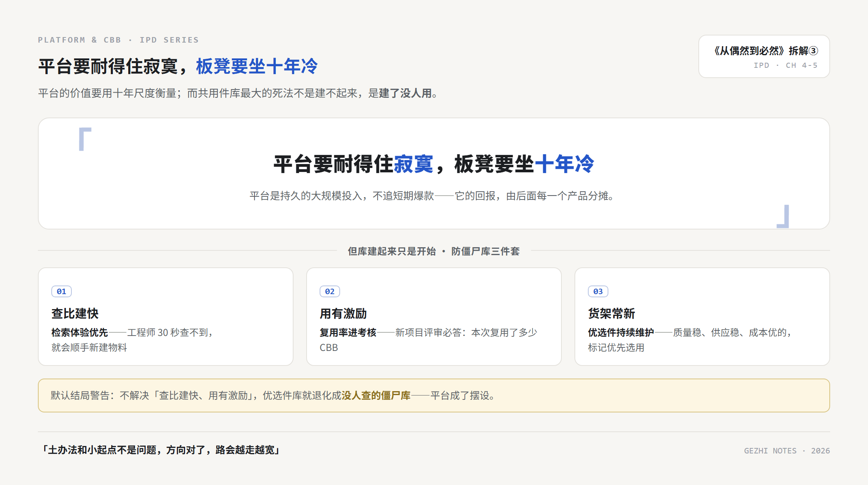Click bold text 复用率进考核
The width and height of the screenshot is (868, 485).
pyautogui.click(x=348, y=332)
